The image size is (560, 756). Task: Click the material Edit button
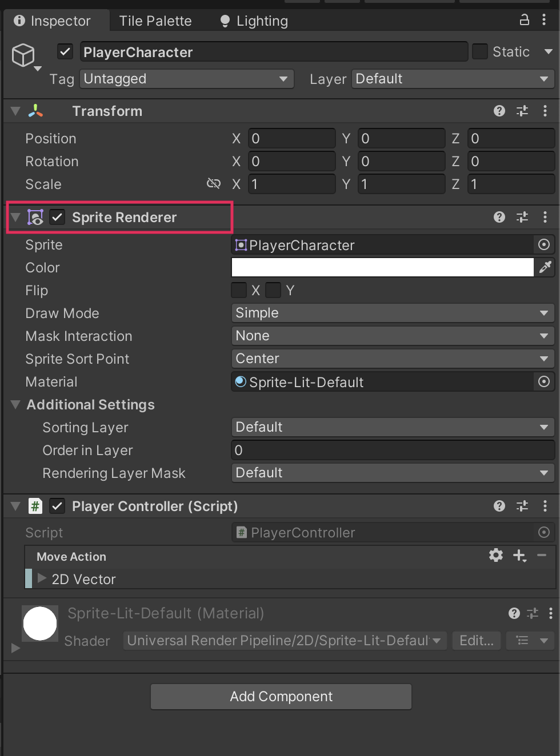(477, 641)
